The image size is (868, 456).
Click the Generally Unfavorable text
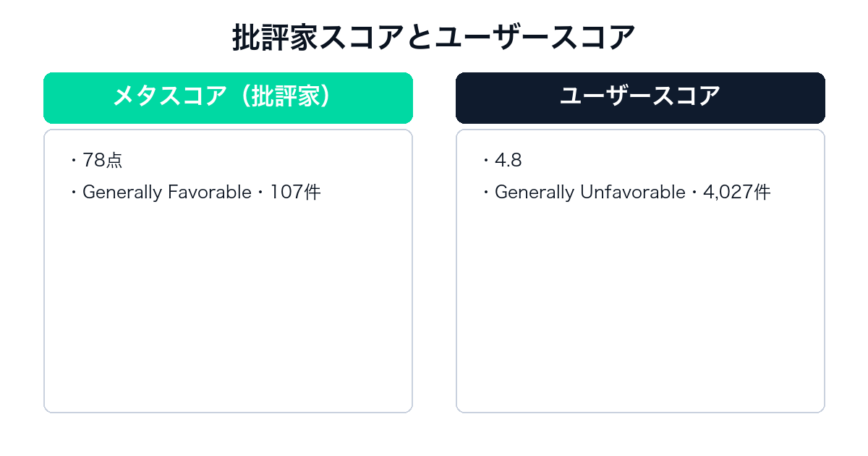[590, 193]
